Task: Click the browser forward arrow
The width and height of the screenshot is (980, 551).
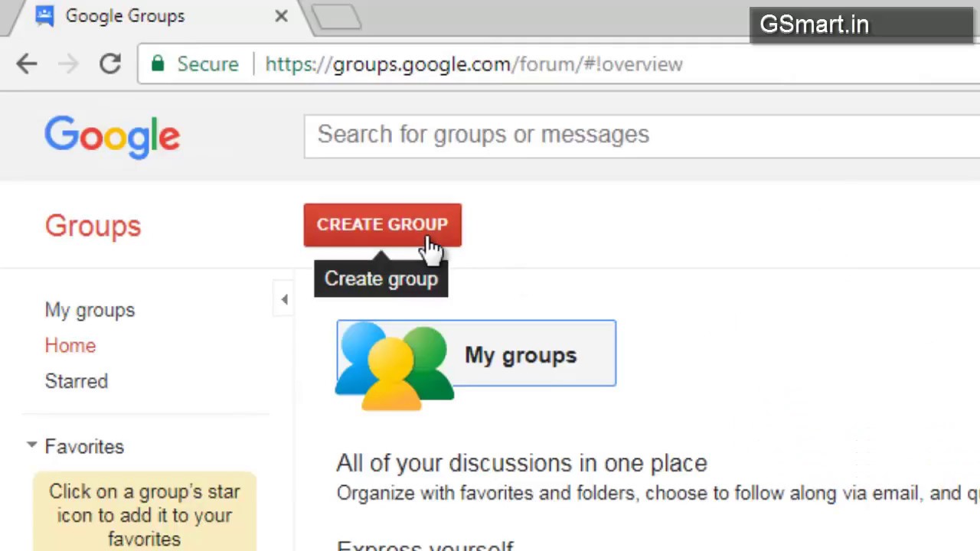Action: point(68,64)
